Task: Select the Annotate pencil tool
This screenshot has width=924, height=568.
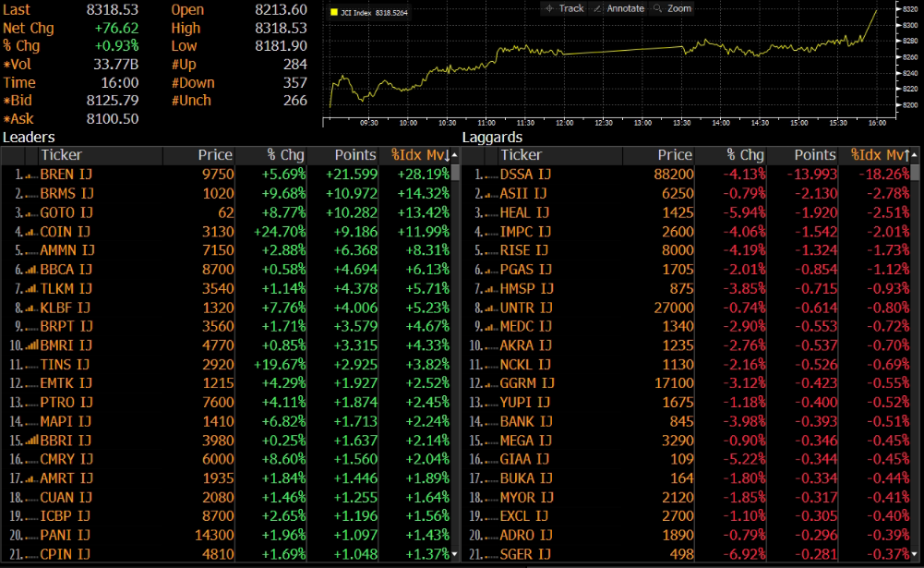Action: click(618, 8)
